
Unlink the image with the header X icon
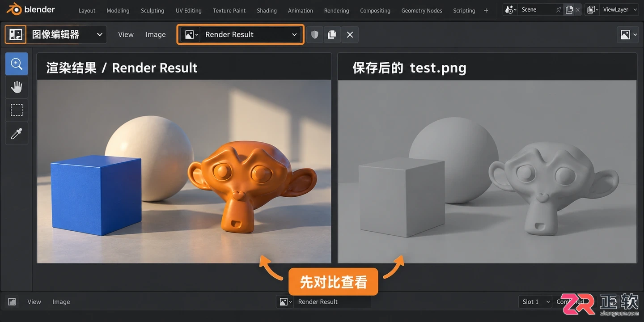click(350, 34)
